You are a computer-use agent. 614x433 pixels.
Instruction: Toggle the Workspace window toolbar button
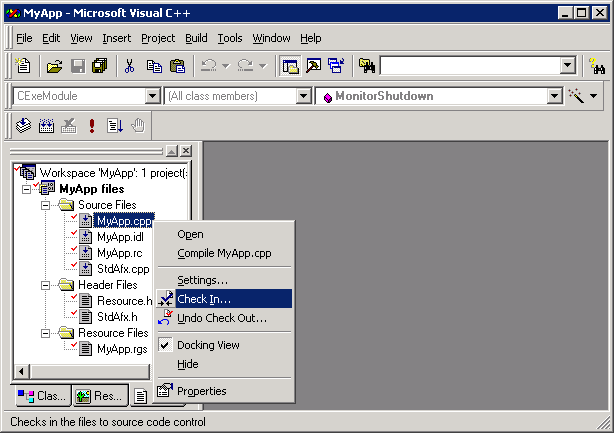click(x=290, y=66)
